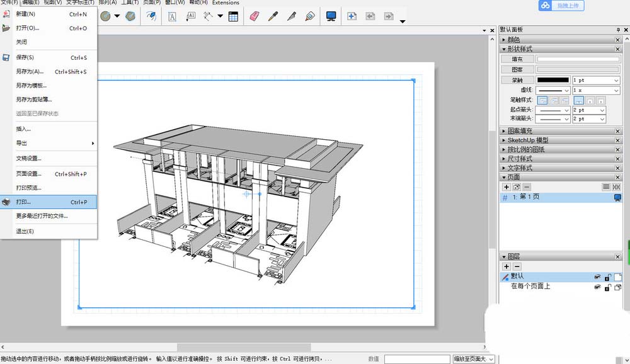
Task: Pick the Style eyedropper tool
Action: click(272, 16)
